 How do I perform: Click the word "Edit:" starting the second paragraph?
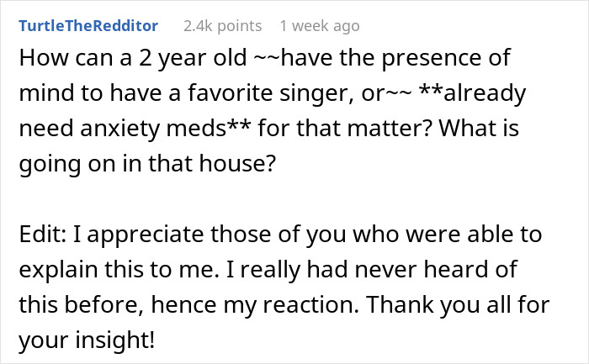click(x=41, y=240)
